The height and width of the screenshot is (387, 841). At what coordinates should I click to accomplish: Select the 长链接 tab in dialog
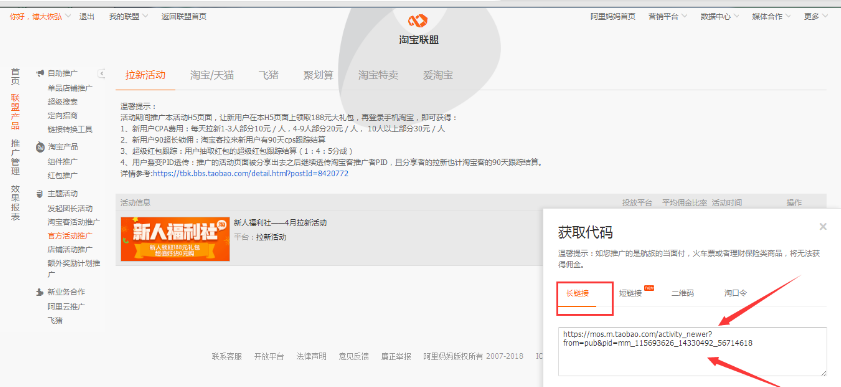click(577, 293)
